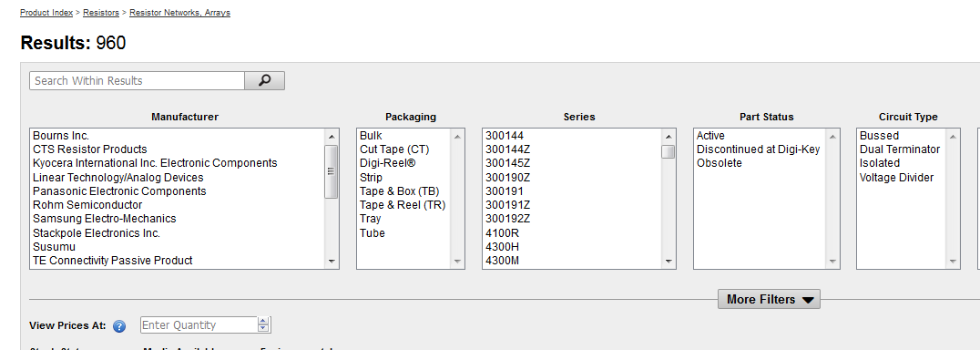The width and height of the screenshot is (980, 350).
Task: Click the Search Within Results field
Action: pyautogui.click(x=137, y=80)
